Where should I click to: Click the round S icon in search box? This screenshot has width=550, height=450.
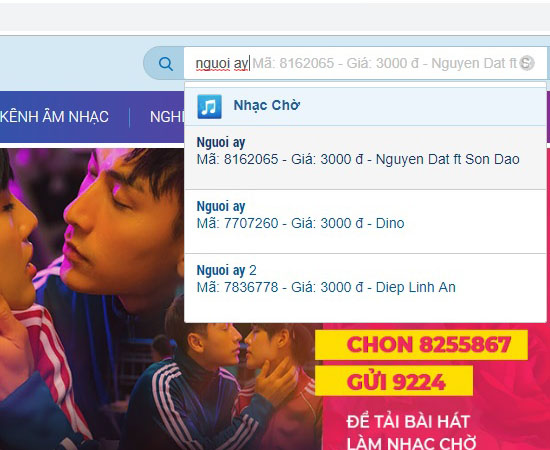[526, 63]
